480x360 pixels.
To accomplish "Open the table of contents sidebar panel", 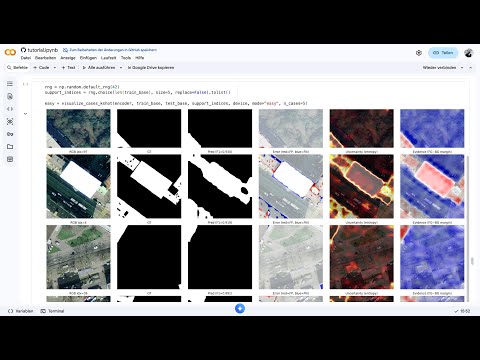I will tap(10, 84).
